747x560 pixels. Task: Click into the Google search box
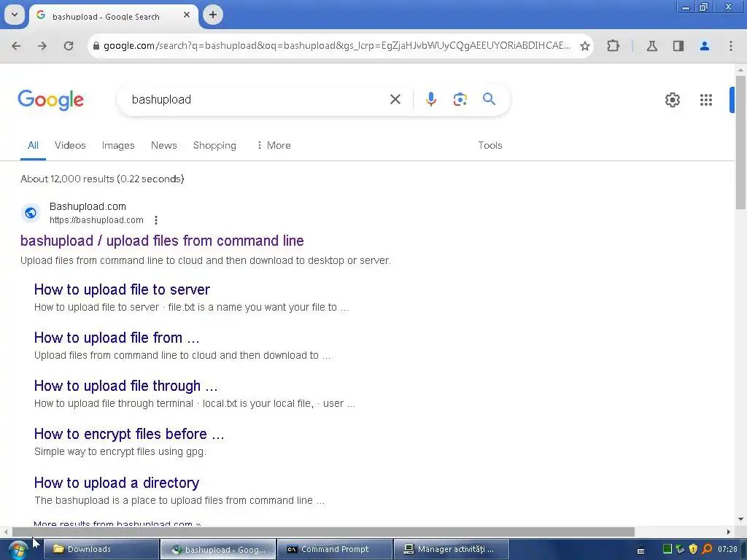(x=258, y=99)
